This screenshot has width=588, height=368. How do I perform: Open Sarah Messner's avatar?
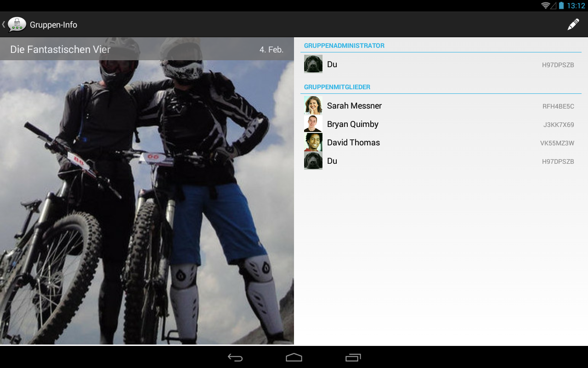(x=313, y=105)
